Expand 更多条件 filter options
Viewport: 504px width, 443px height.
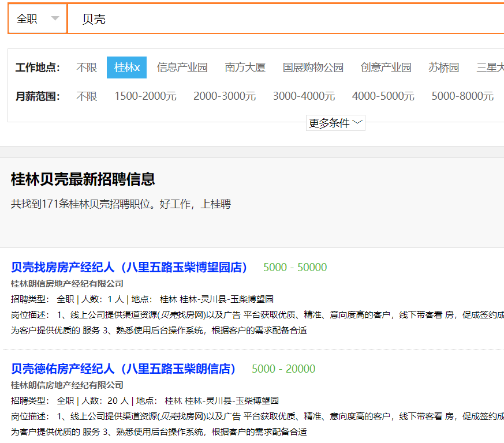335,123
